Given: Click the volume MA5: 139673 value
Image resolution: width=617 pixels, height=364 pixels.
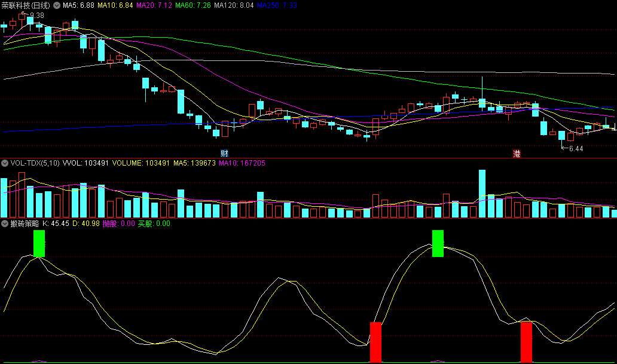Looking at the screenshot, I should point(194,163).
